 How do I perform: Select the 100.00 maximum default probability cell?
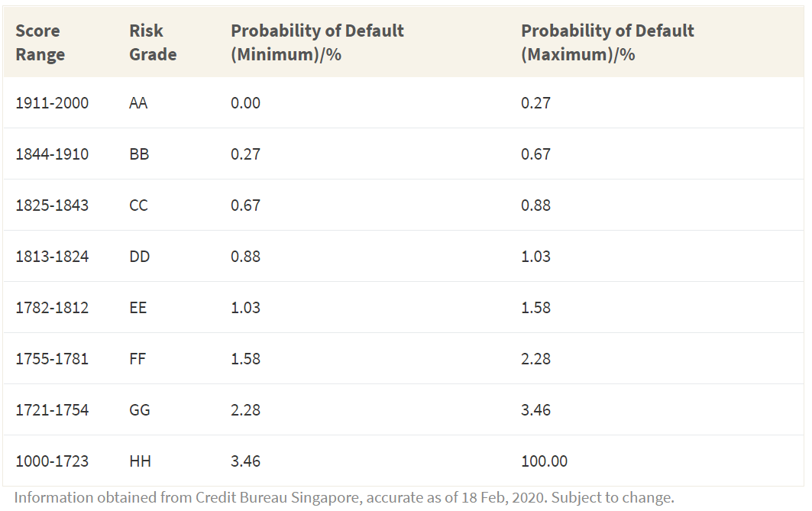pos(544,461)
